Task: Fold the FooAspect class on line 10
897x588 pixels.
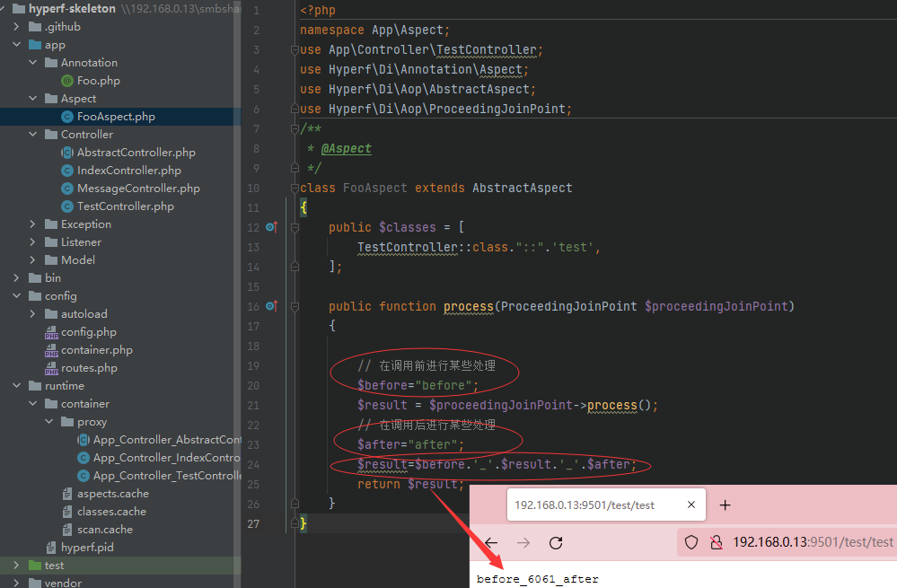Action: pyautogui.click(x=295, y=188)
